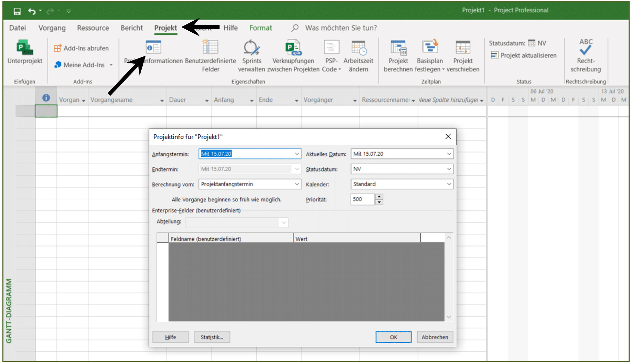This screenshot has height=364, width=631.
Task: Open Meine Add-Ins menu
Action: (x=83, y=65)
